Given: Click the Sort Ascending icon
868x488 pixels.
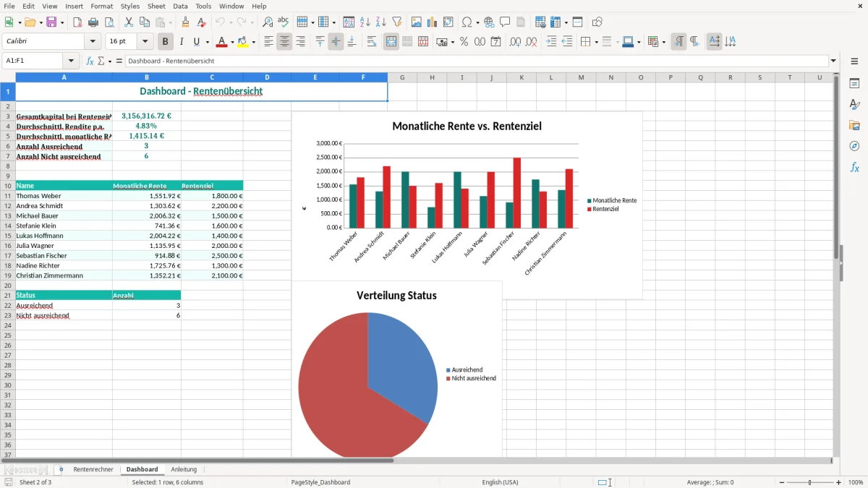Looking at the screenshot, I should tap(365, 22).
